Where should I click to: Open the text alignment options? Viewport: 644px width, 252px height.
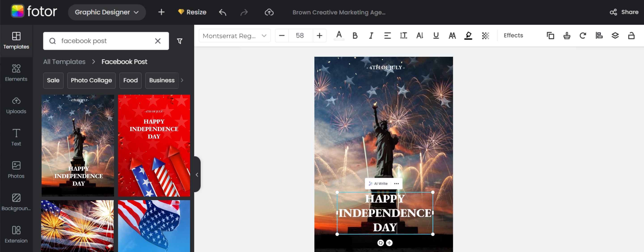click(x=388, y=36)
